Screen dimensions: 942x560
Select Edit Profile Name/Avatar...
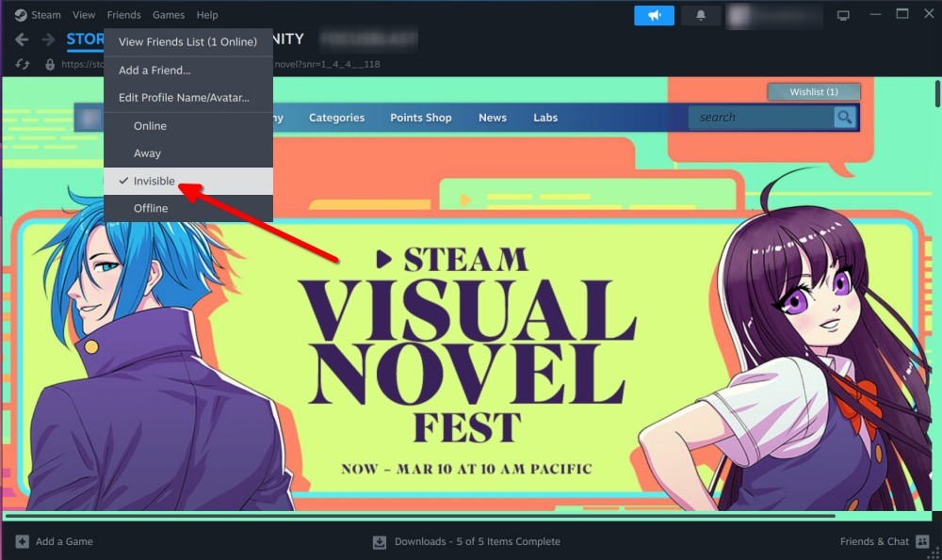click(x=188, y=98)
